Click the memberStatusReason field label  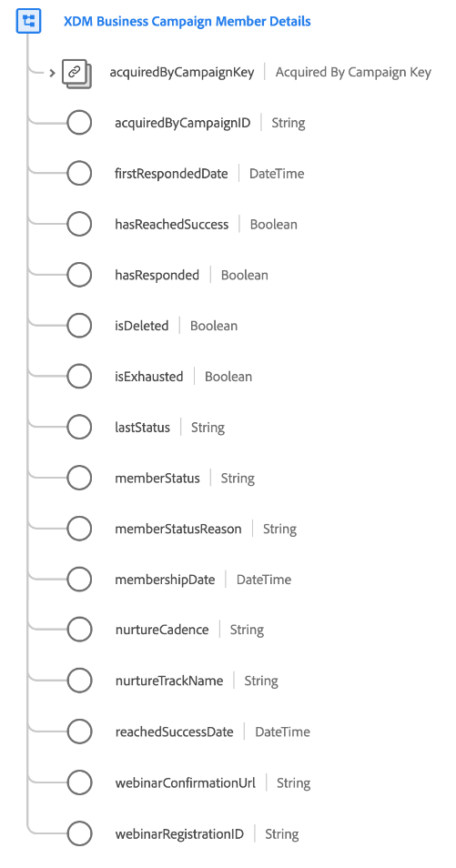tap(178, 530)
